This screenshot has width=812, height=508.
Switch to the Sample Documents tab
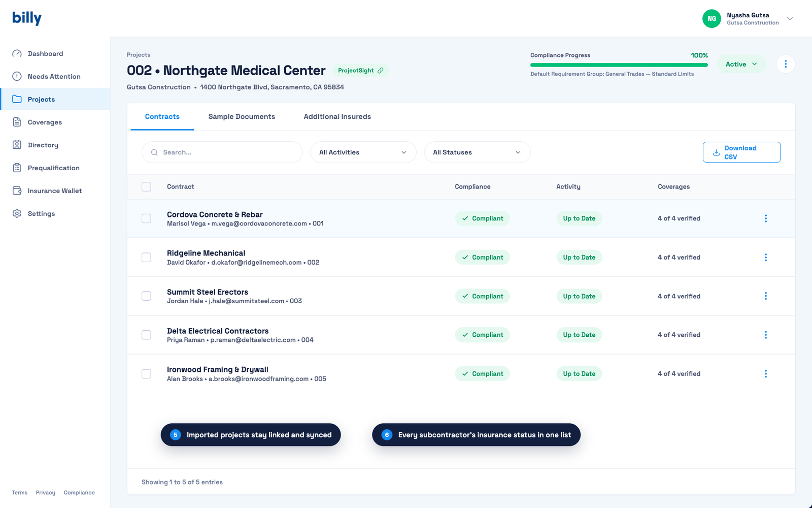pos(242,116)
